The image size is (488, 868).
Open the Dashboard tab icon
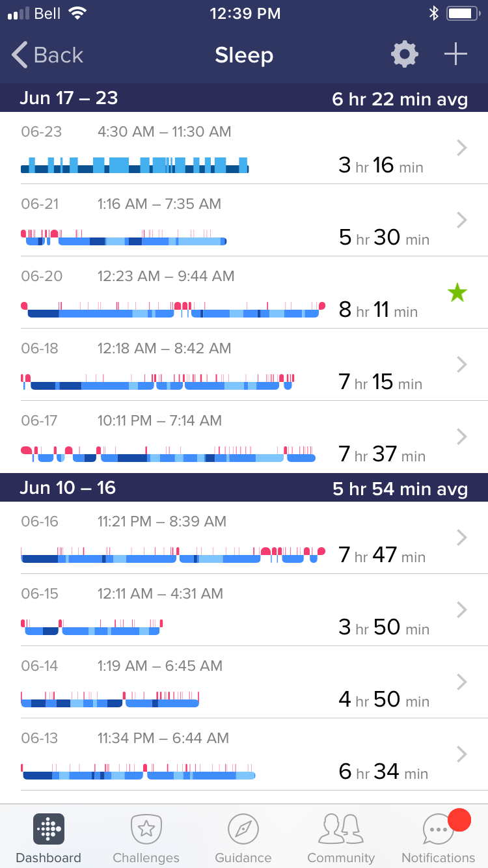(49, 829)
